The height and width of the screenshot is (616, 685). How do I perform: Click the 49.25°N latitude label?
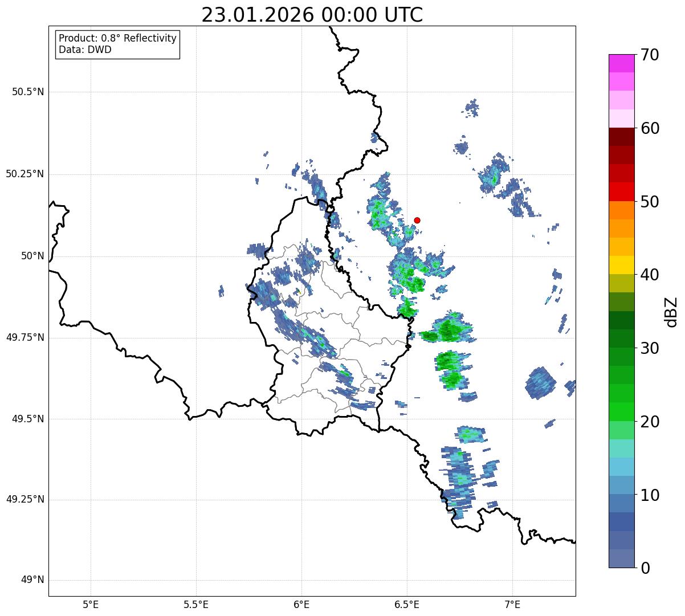point(25,499)
